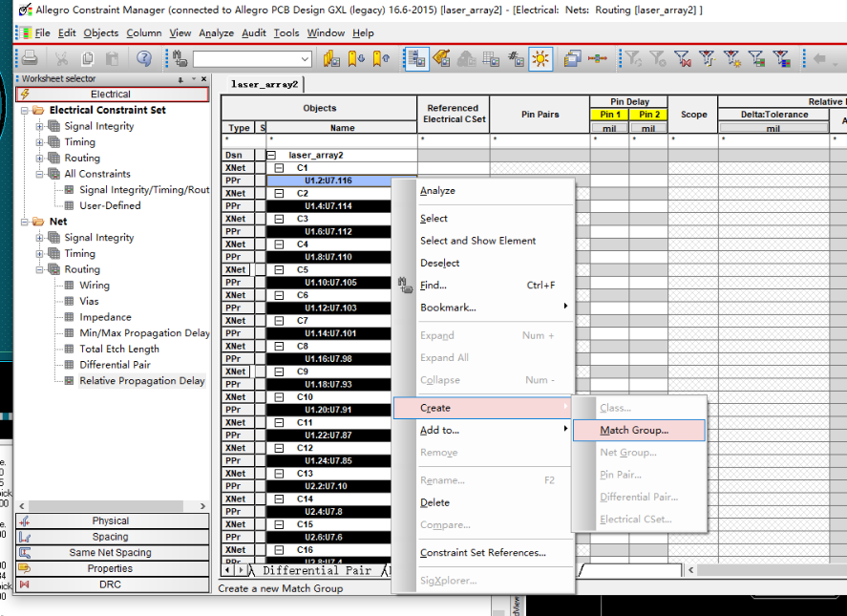This screenshot has height=616, width=847.
Task: Collapse Routing under Net folder
Action: tap(39, 269)
